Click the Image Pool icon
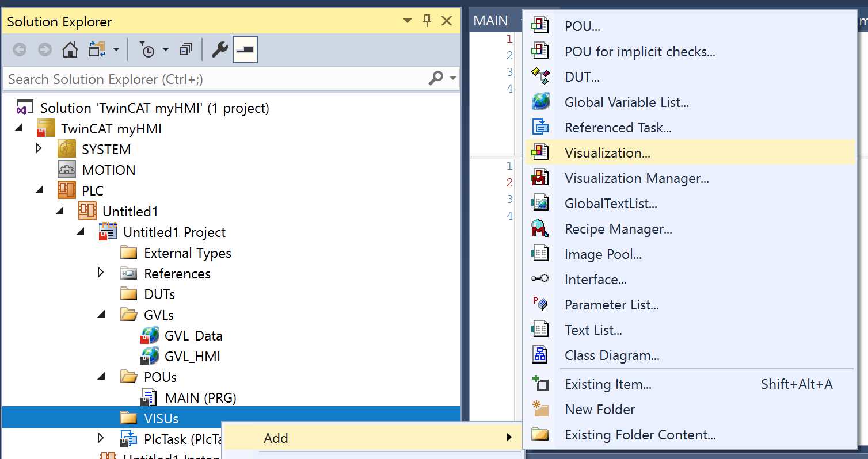Screen dimensions: 868x459 540,254
